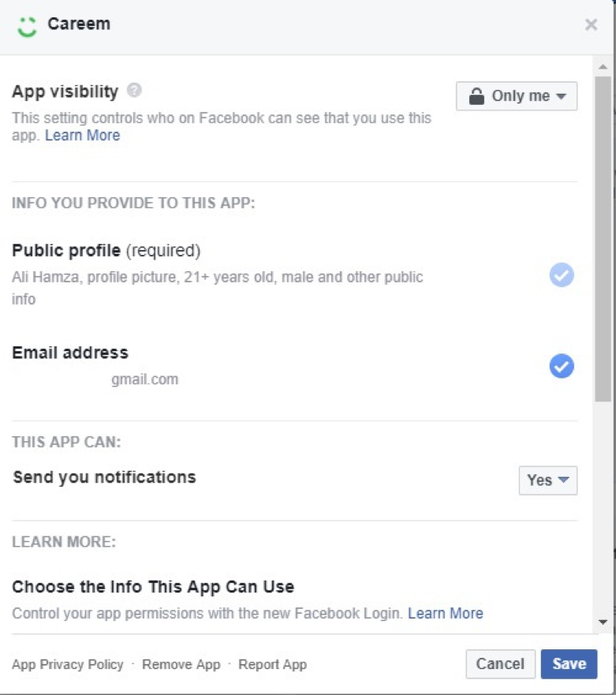The width and height of the screenshot is (616, 695).
Task: Click the App visibility help icon
Action: click(134, 91)
